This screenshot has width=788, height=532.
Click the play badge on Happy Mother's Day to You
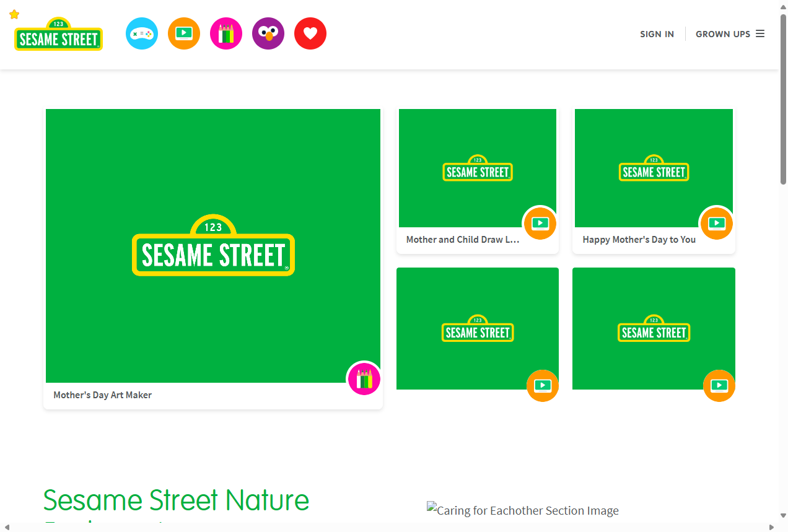click(716, 223)
